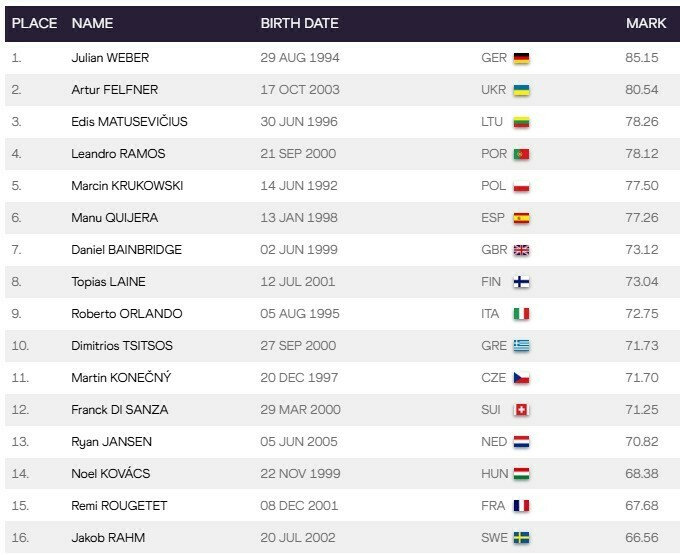The width and height of the screenshot is (680, 555).
Task: Click the Portuguese flag next to POR
Action: click(521, 154)
